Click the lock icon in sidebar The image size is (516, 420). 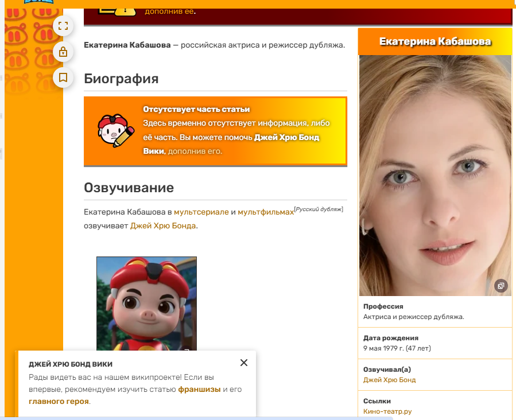click(x=63, y=52)
